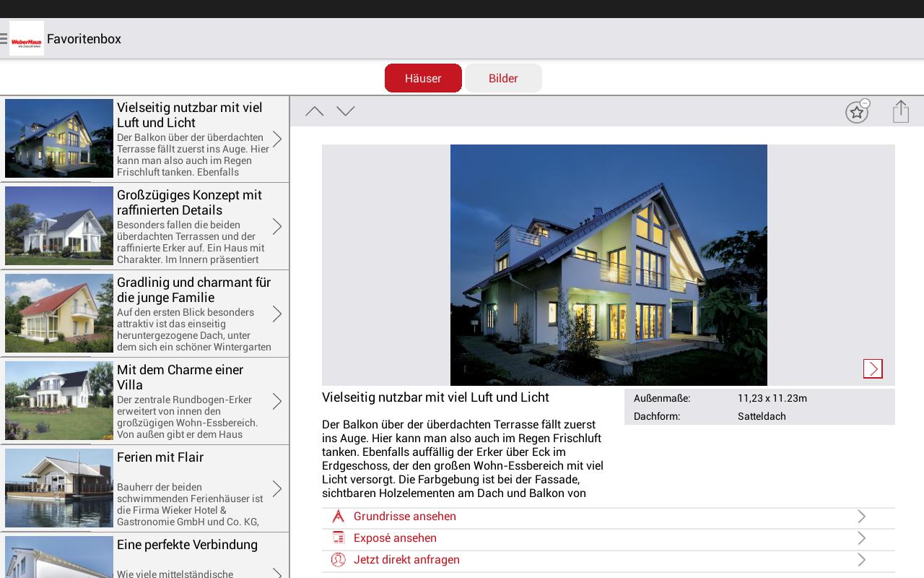Remove house from favorites star icon

point(857,112)
